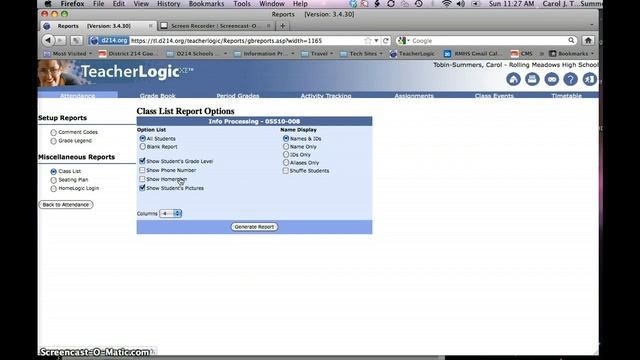Select Class List report

[x=53, y=171]
